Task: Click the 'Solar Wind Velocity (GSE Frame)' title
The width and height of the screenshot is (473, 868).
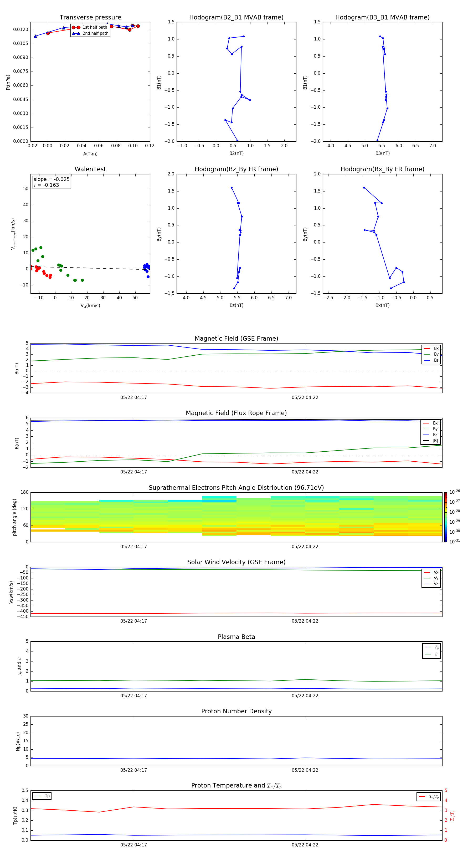Action: click(236, 562)
